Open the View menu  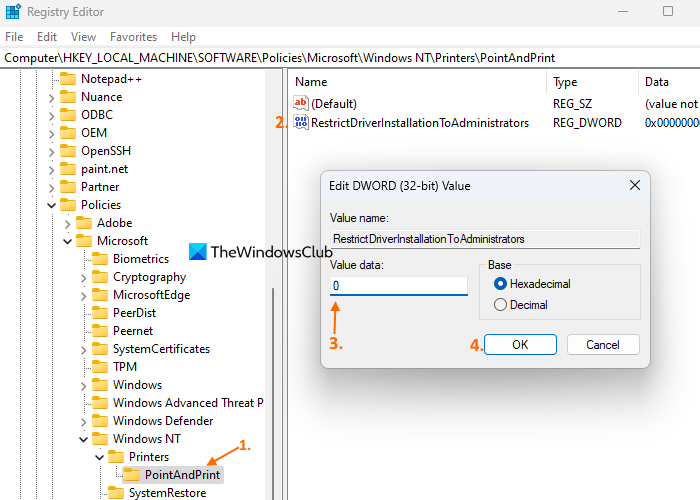[83, 37]
